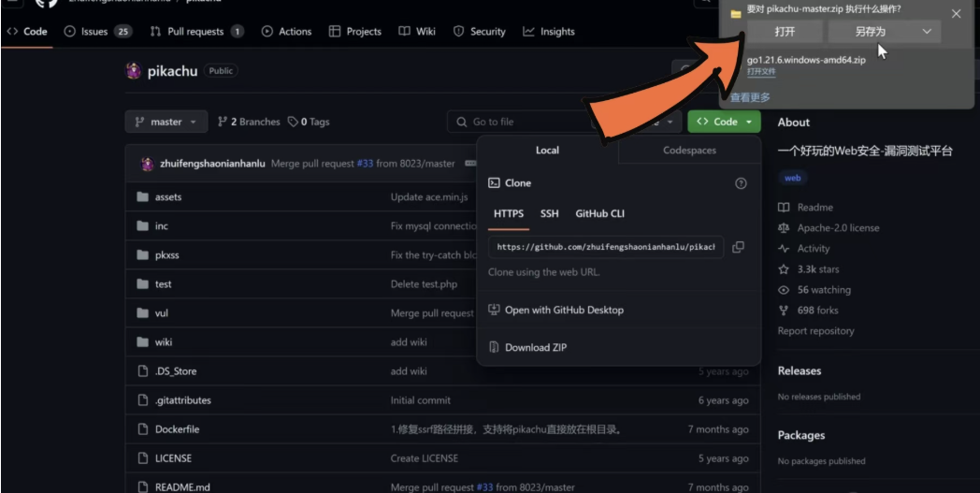View the 2 Branches link
This screenshot has width=980, height=493.
click(249, 122)
